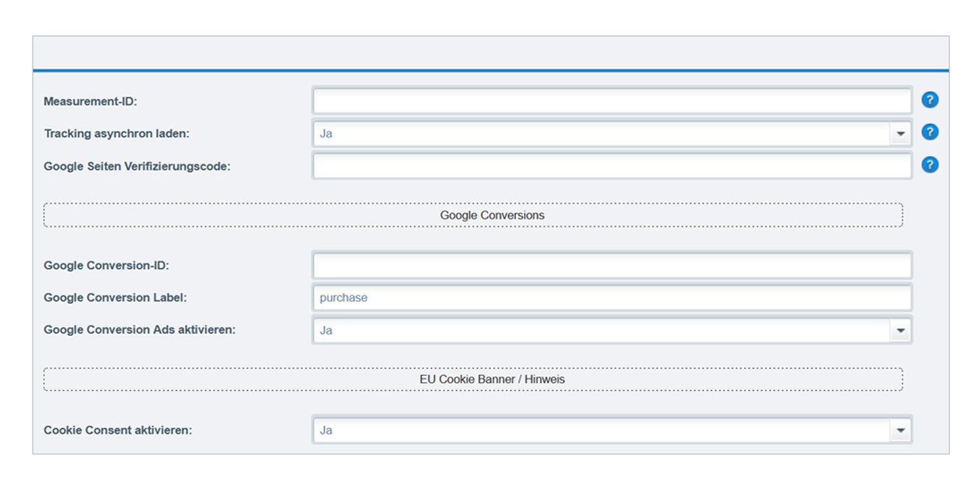This screenshot has height=490, width=980.
Task: Click the Measurement-ID label
Action: coord(90,101)
